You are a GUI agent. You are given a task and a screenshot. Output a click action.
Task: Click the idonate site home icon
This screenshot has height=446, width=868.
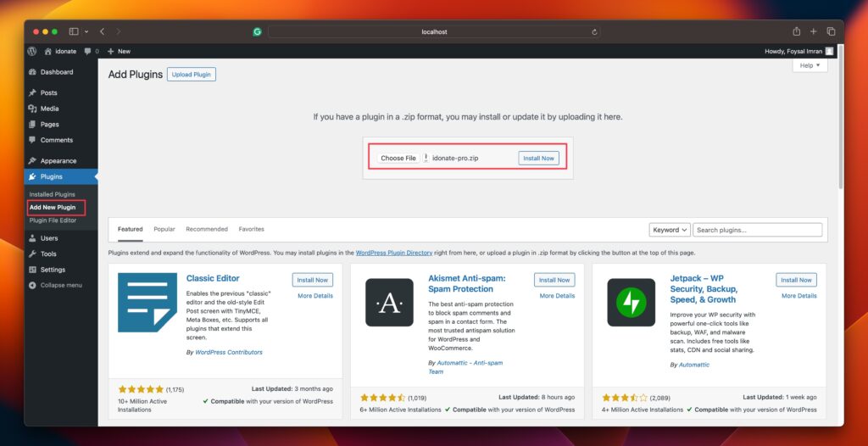point(48,51)
